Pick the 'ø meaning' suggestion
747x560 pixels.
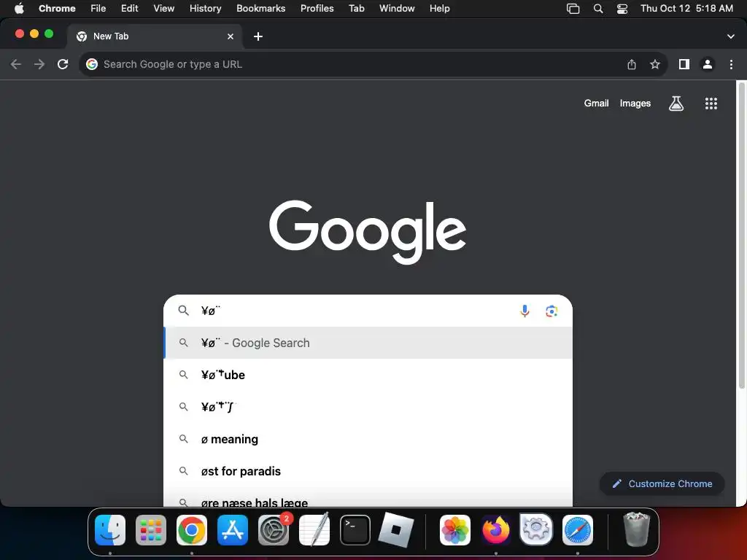[x=368, y=439]
